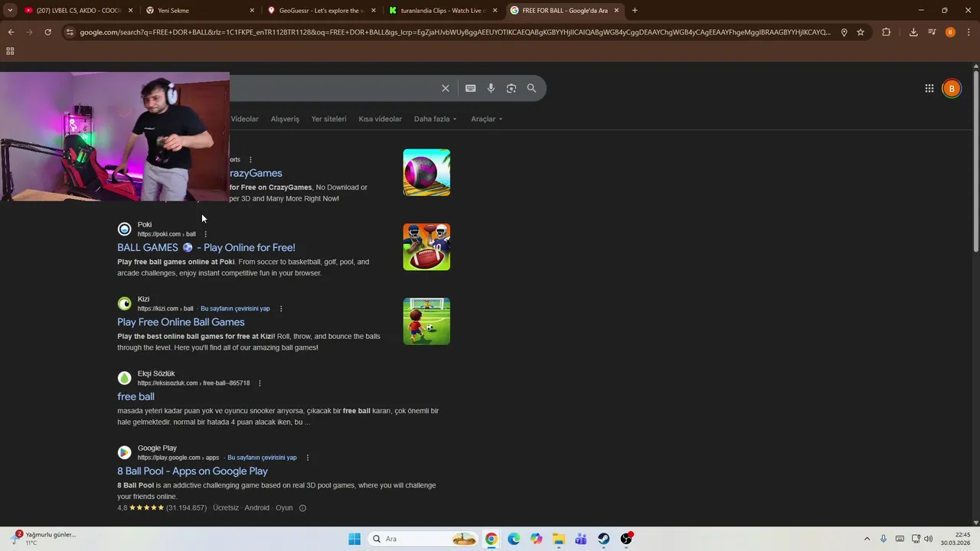Viewport: 980px width, 551px height.
Task: Submit search with the magnifier icon
Action: tap(531, 88)
